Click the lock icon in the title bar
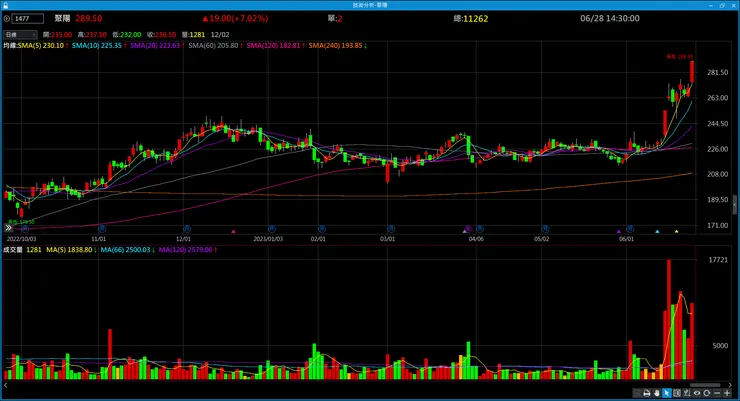The height and width of the screenshot is (401, 740). (x=6, y=5)
